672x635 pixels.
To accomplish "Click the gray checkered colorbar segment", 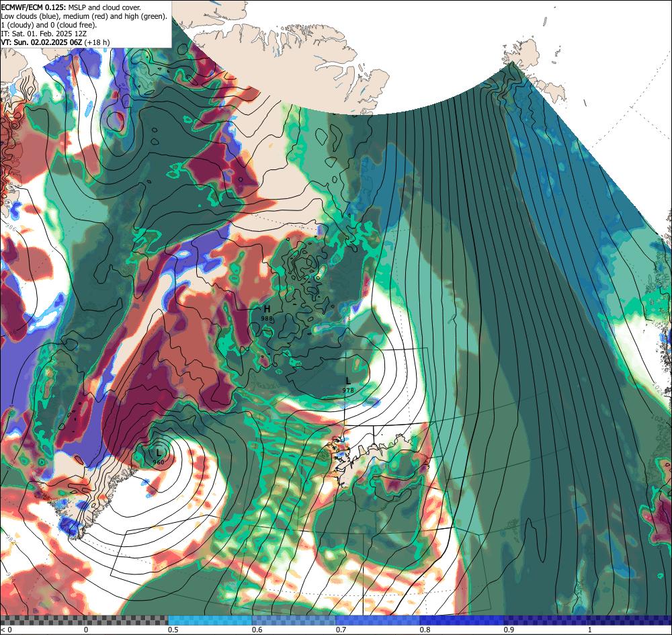I will click(84, 620).
